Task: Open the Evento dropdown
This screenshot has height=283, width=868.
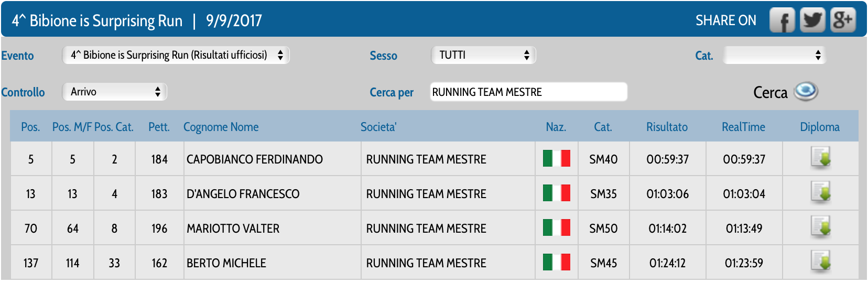Action: click(x=176, y=55)
